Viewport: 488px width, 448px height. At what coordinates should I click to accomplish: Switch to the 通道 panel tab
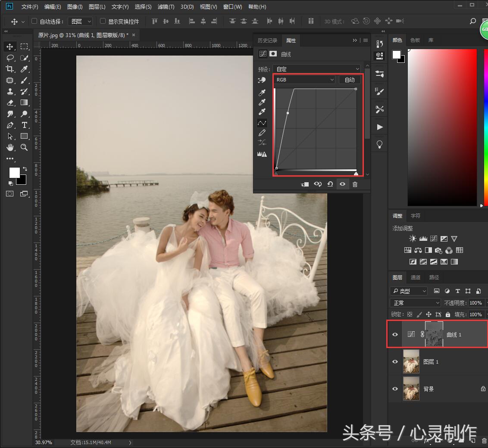click(x=415, y=277)
